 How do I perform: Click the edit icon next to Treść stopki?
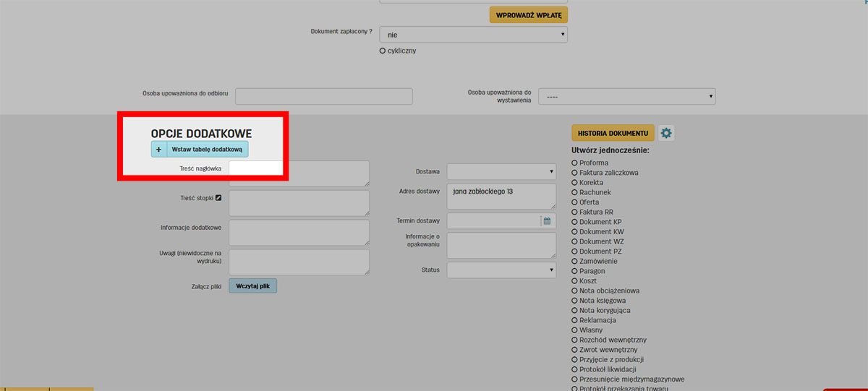pos(218,197)
